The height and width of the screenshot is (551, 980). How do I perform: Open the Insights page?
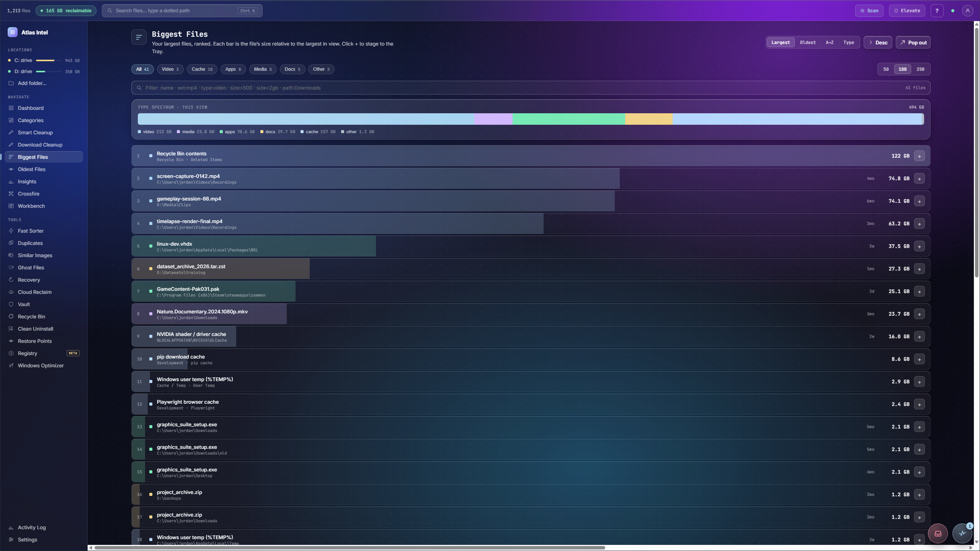point(44,181)
